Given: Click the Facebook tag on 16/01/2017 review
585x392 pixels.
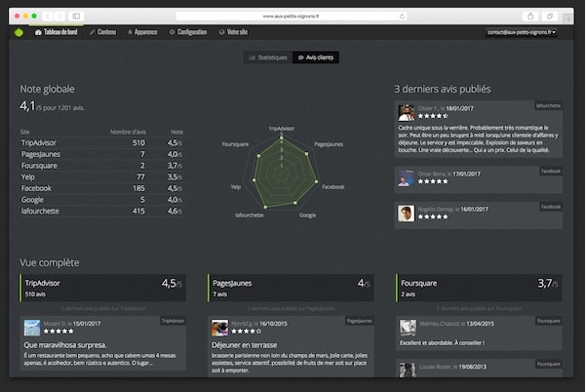Looking at the screenshot, I should click(x=551, y=207).
